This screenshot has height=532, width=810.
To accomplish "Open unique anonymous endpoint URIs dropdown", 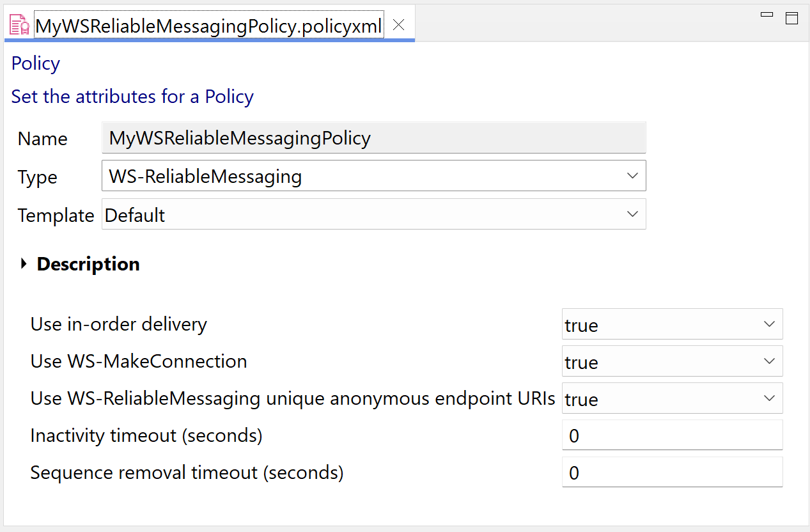I will 672,398.
